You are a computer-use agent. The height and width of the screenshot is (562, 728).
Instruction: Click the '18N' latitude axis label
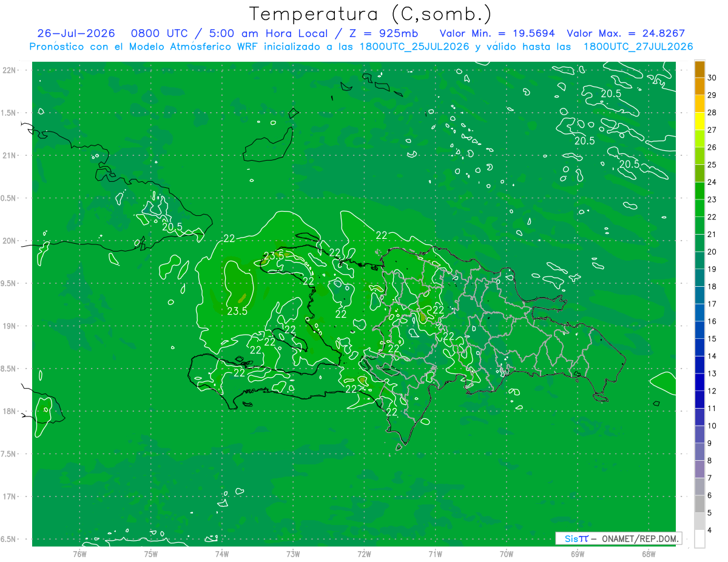pos(8,411)
